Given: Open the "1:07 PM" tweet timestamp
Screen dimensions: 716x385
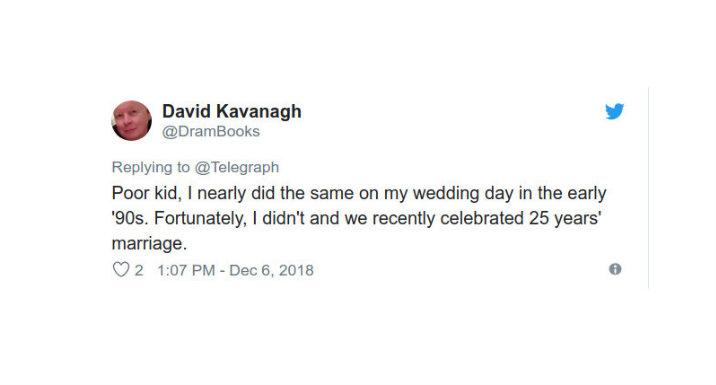Looking at the screenshot, I should pos(186,270).
